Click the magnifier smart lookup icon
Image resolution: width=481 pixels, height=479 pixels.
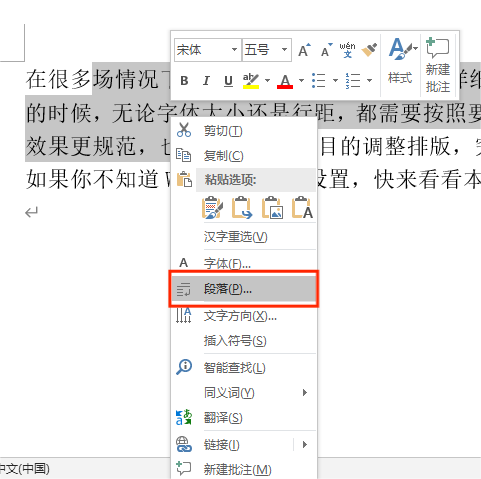pyautogui.click(x=184, y=367)
